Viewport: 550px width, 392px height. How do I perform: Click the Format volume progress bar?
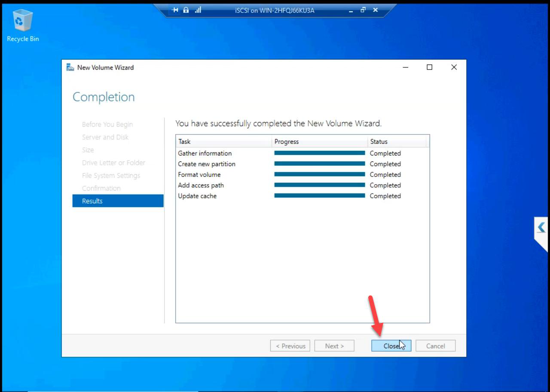[320, 174]
